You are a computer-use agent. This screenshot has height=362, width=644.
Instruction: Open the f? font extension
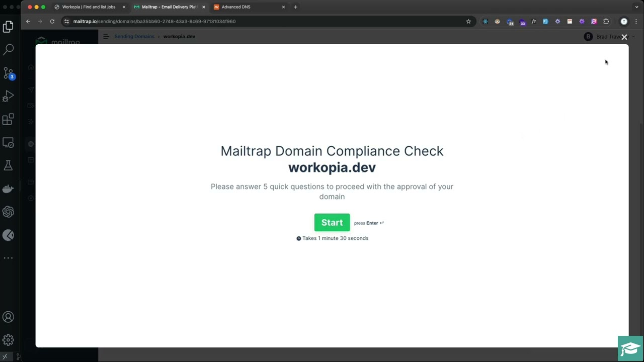pos(533,22)
